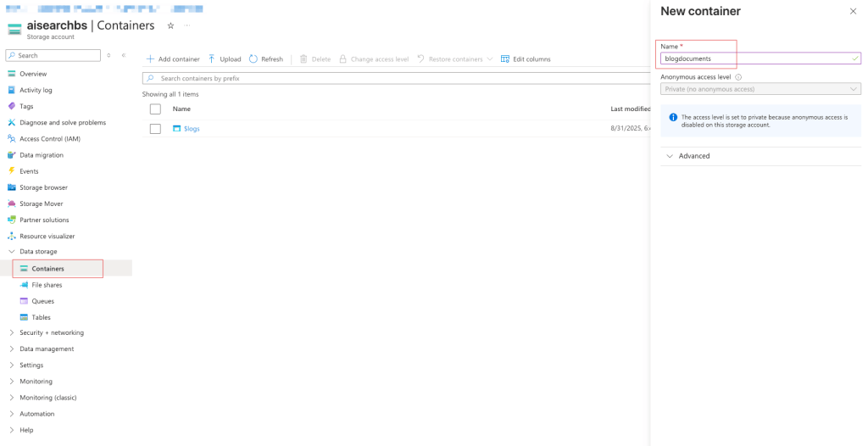Click the Refresh icon in toolbar
The image size is (868, 446).
pos(253,59)
